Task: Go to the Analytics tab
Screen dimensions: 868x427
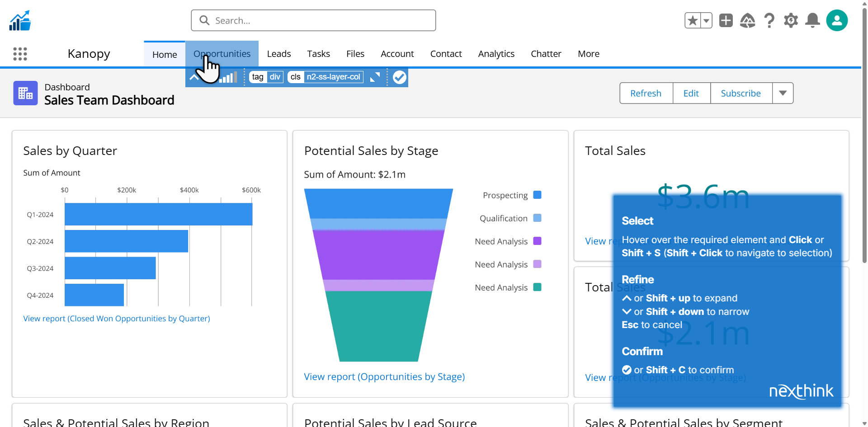Action: [496, 54]
